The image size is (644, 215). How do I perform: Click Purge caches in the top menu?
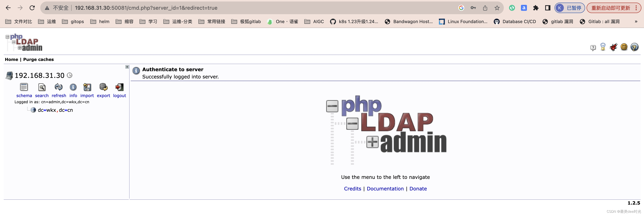[38, 59]
